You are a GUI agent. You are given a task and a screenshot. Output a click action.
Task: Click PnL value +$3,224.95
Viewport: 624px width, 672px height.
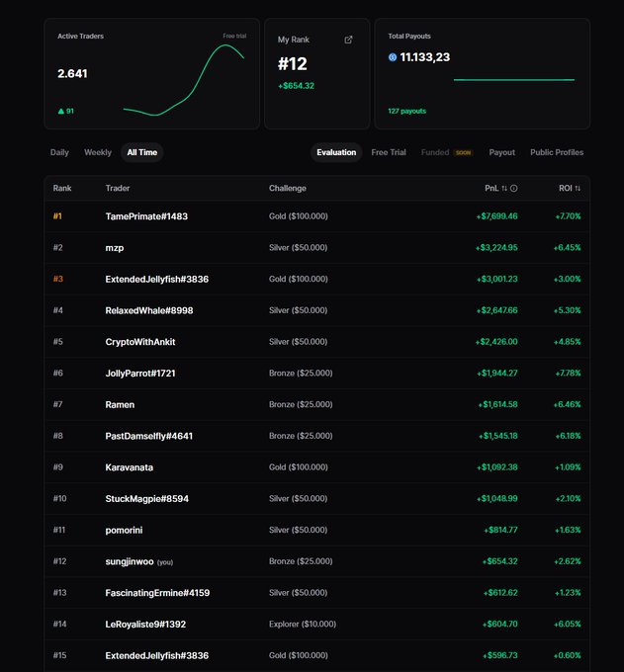[x=496, y=248]
